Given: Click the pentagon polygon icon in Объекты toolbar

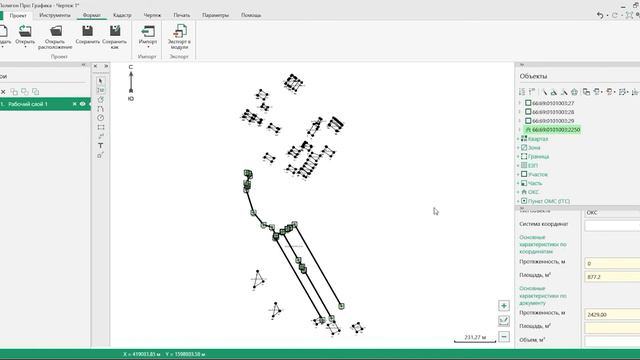Looking at the screenshot, I should (575, 92).
